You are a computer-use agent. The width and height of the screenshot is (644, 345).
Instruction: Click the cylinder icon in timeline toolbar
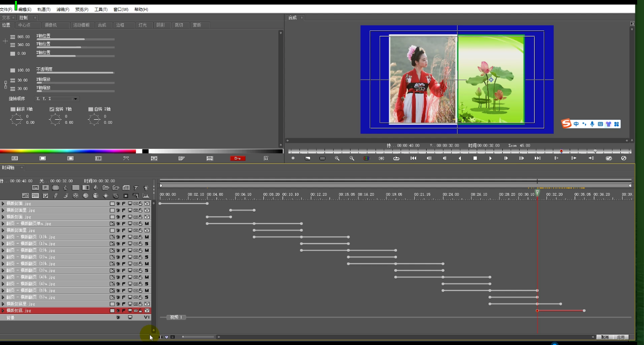[95, 196]
